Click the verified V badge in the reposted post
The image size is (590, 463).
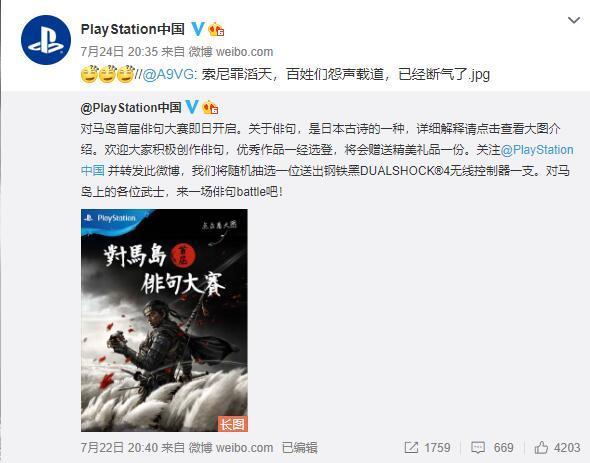(192, 107)
